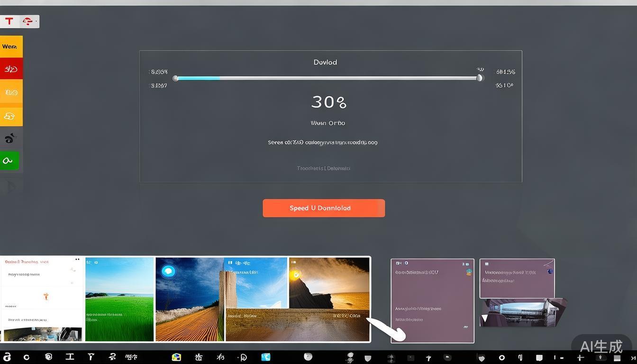Click the cyan filled part of the progress bar
Screen dimensions: 637x364
[198, 78]
